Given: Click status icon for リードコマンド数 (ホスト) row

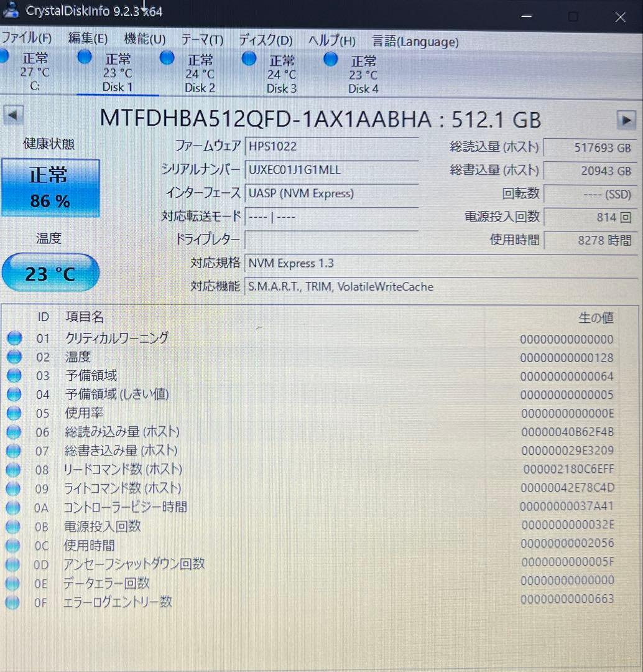Looking at the screenshot, I should tap(13, 470).
